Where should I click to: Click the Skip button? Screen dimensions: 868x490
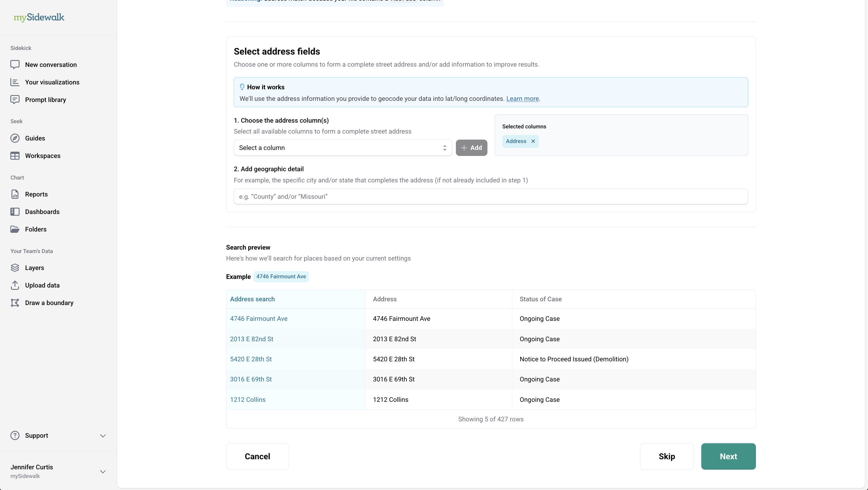click(667, 456)
